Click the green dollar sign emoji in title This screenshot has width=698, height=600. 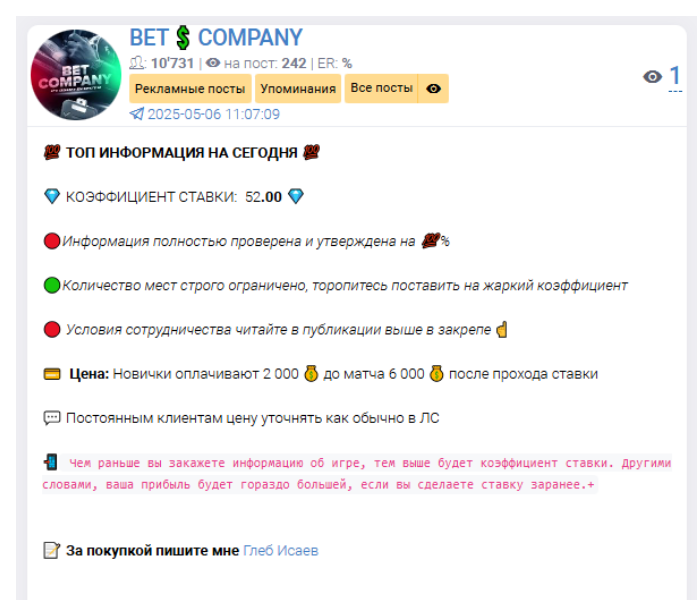(x=183, y=38)
